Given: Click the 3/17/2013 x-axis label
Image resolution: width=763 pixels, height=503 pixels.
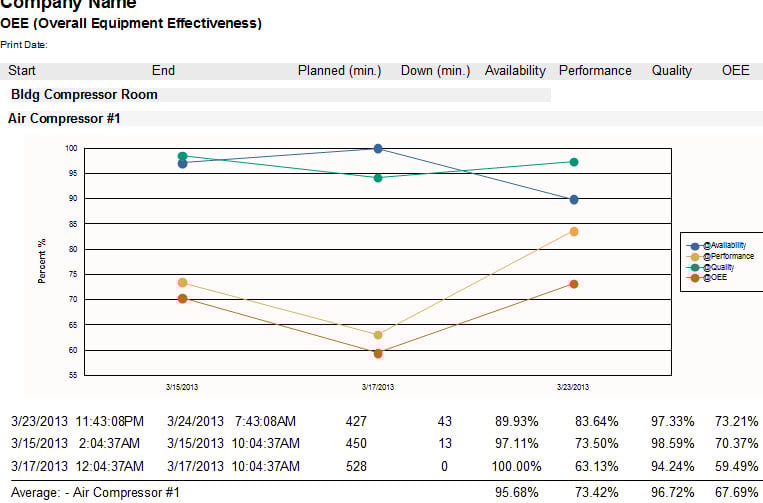Looking at the screenshot, I should [378, 387].
